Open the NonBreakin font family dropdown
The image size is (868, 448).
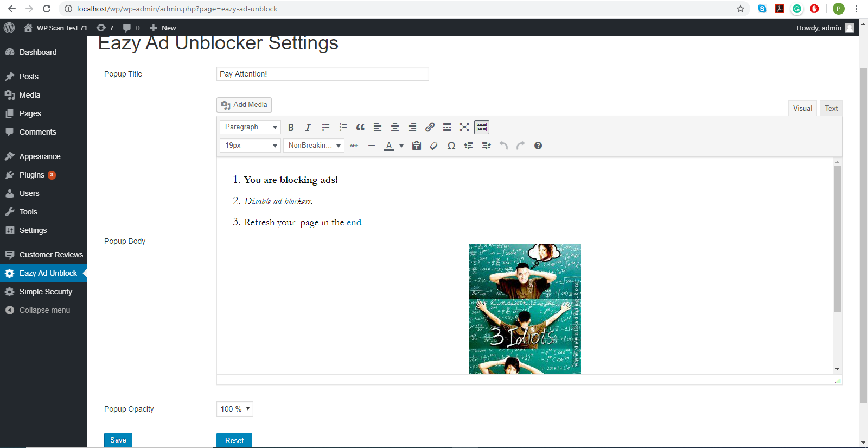(314, 146)
